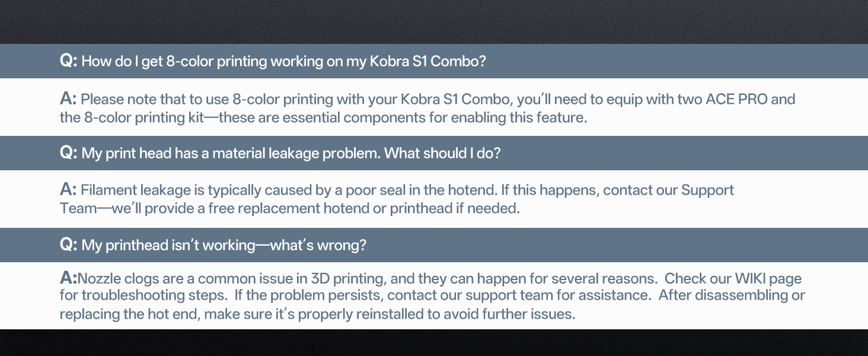Click the Q: label of the printhead question
The height and width of the screenshot is (356, 868).
(x=68, y=245)
